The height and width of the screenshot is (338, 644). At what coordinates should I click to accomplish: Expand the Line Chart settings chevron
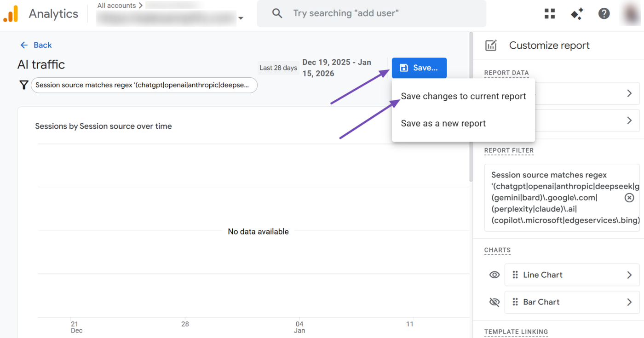click(630, 275)
